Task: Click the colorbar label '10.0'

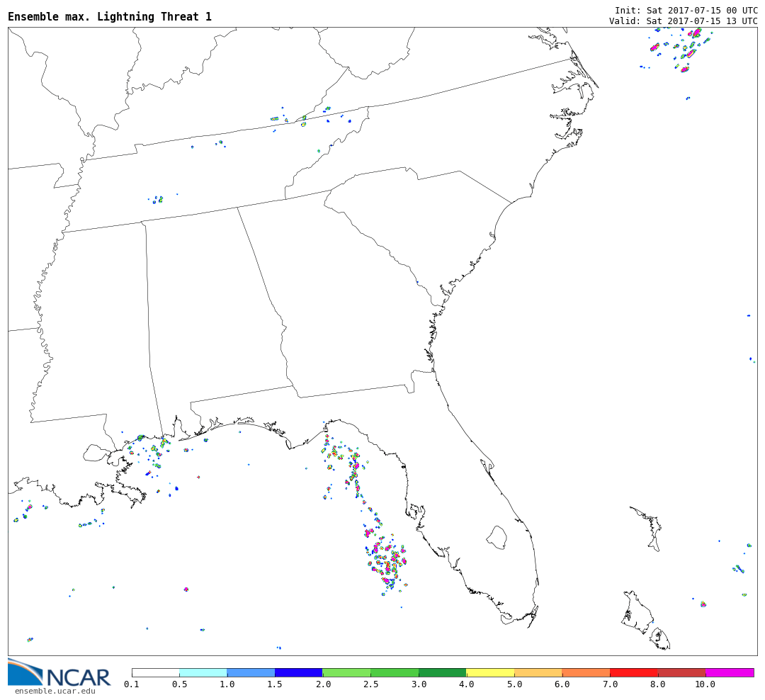Action: 705,684
